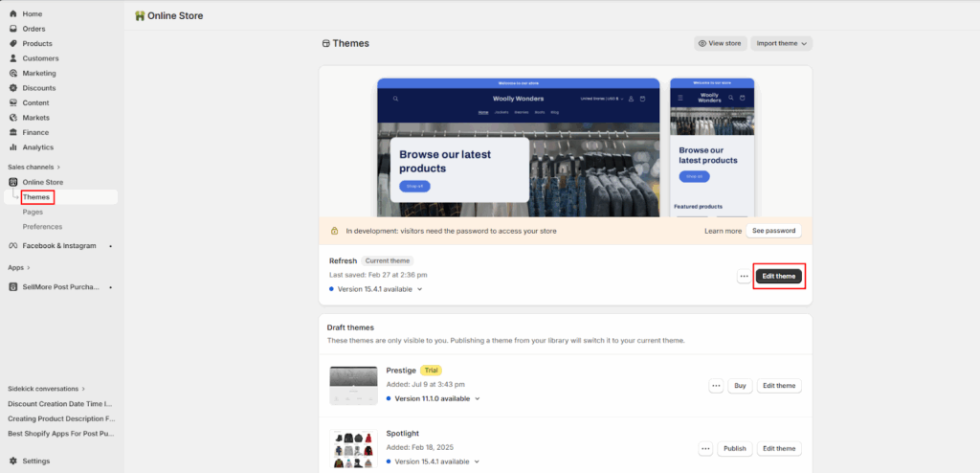The height and width of the screenshot is (473, 980).
Task: Click the Products tag icon
Action: (x=13, y=44)
